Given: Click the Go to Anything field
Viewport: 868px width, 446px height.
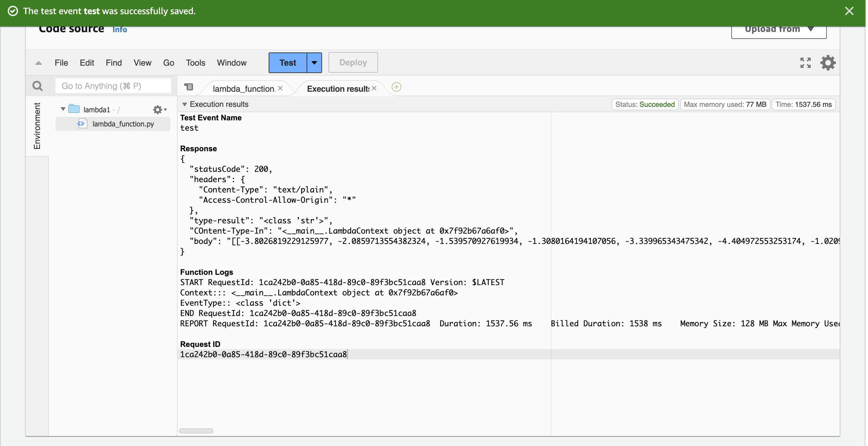Looking at the screenshot, I should click(x=113, y=86).
